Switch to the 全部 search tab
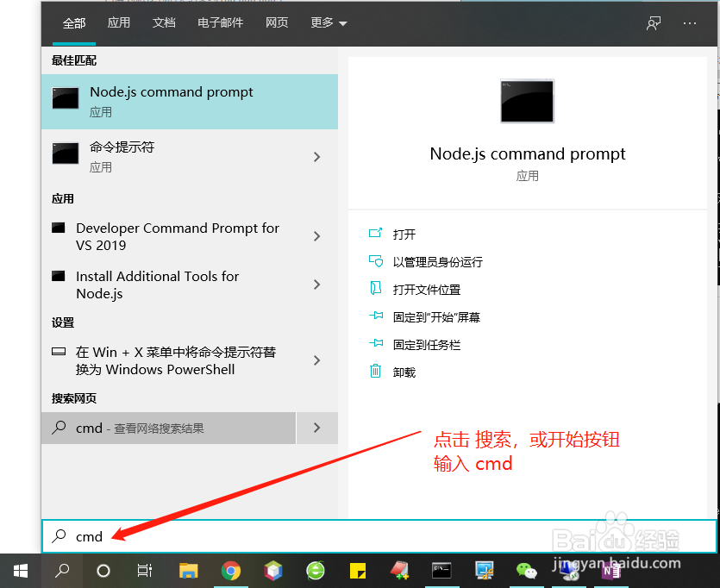 (x=74, y=23)
